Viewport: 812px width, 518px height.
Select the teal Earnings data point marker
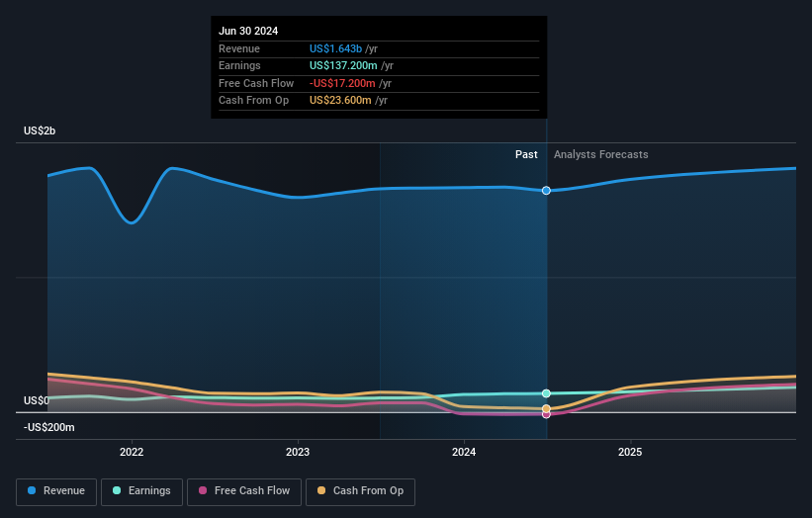tap(546, 393)
